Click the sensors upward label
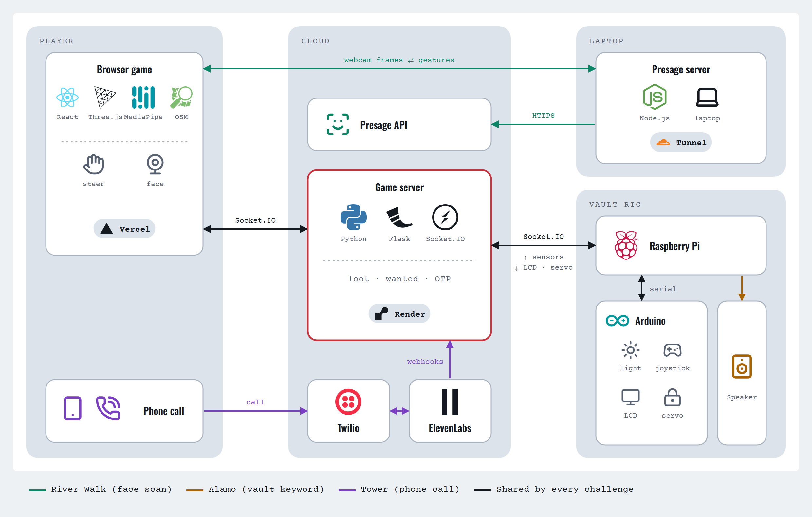 pos(543,257)
